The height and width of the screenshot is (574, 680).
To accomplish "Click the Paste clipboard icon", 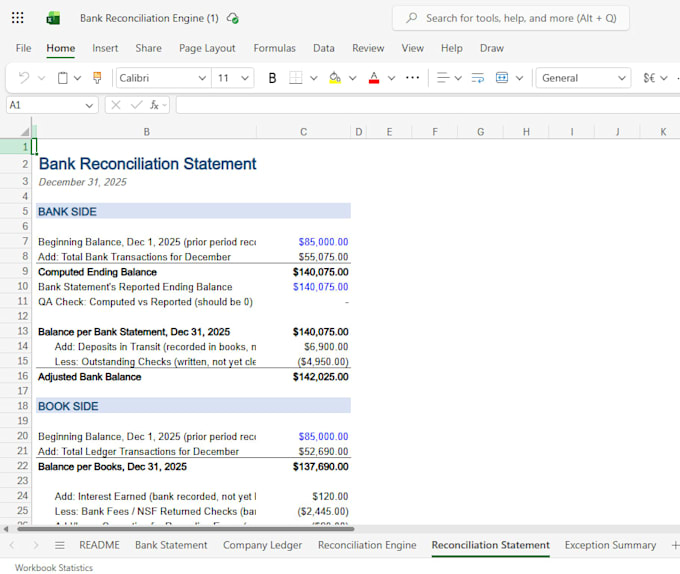I will [x=63, y=78].
